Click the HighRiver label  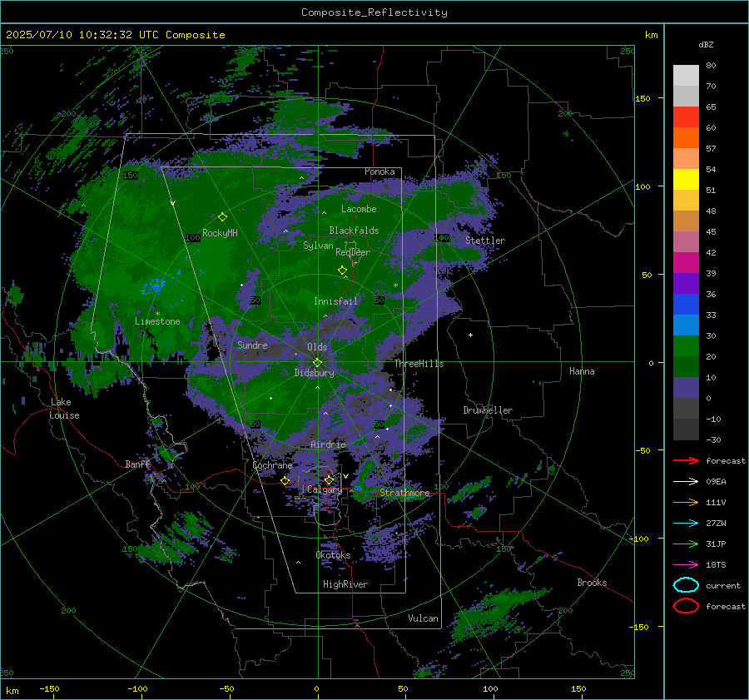345,584
